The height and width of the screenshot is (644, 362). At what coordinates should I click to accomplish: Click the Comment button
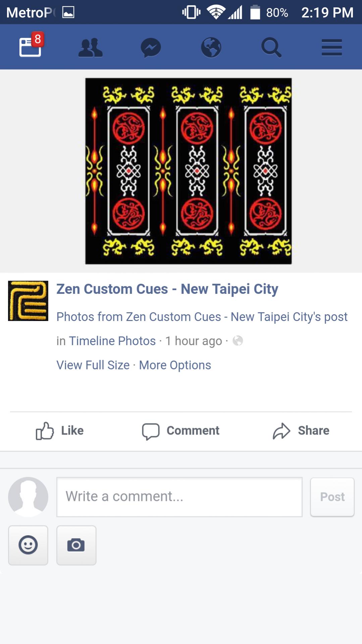[181, 431]
